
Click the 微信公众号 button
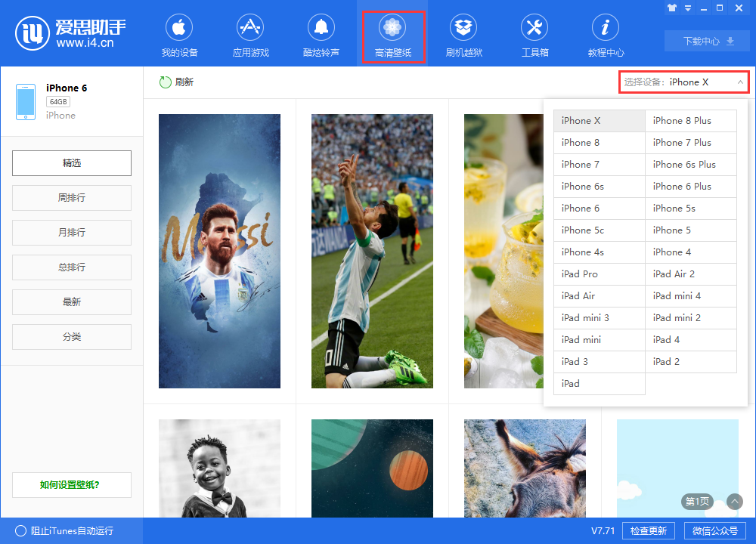tap(715, 530)
